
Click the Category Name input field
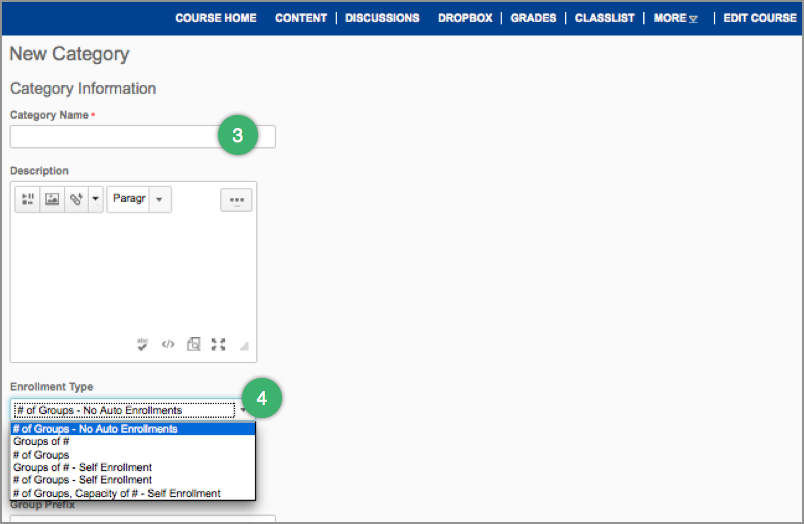tap(143, 137)
